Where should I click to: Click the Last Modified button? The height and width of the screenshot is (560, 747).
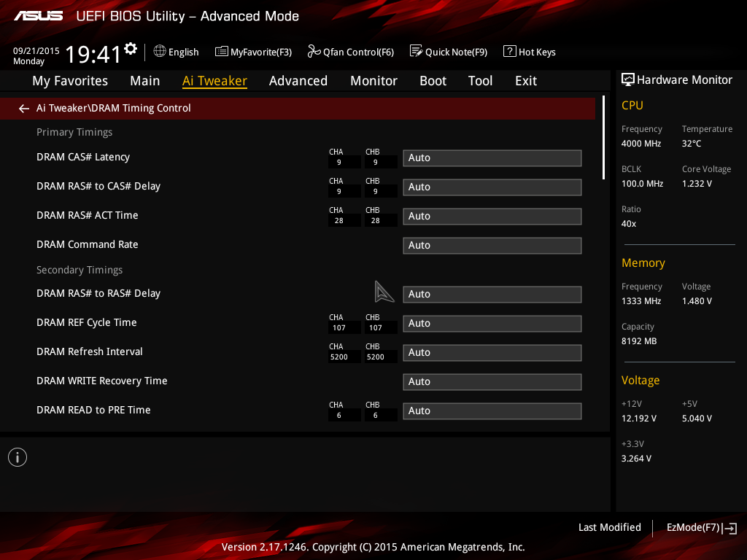click(x=609, y=528)
